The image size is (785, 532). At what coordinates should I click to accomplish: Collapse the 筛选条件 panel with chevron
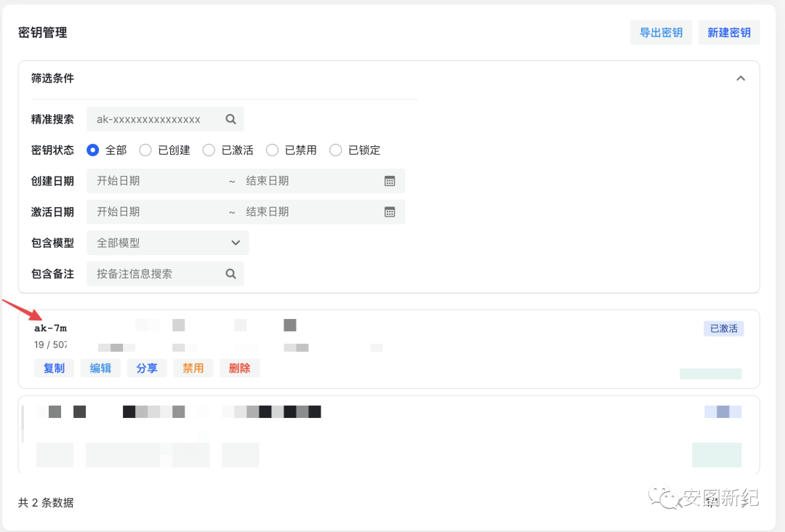click(741, 78)
